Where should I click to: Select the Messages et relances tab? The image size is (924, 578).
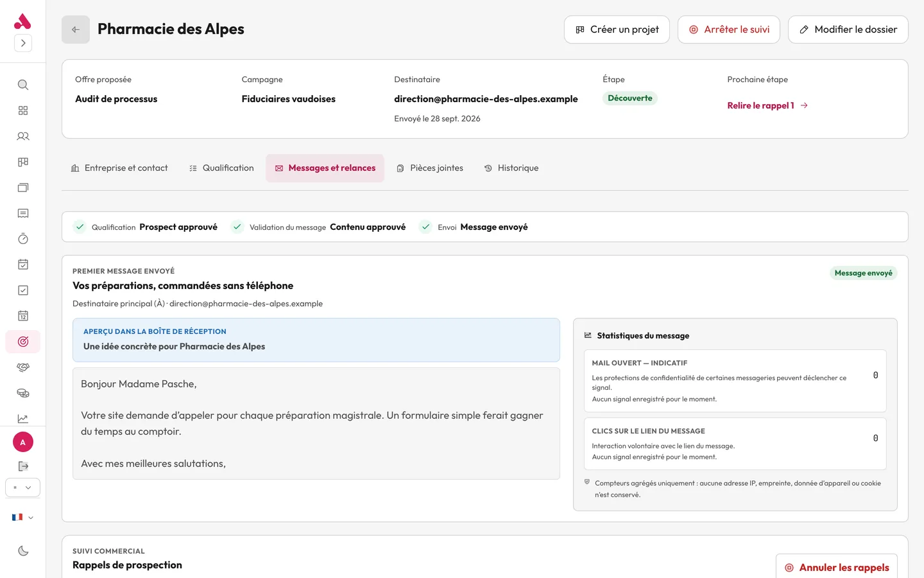pos(325,168)
